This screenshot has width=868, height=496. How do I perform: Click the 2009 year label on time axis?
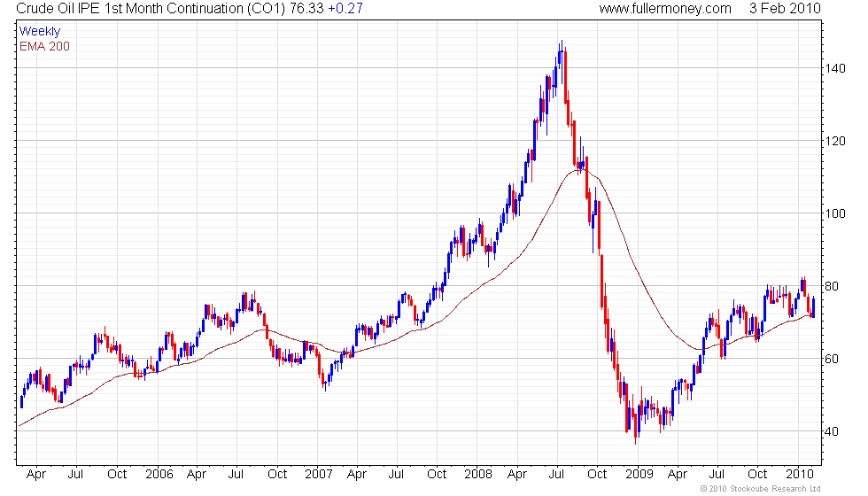639,475
